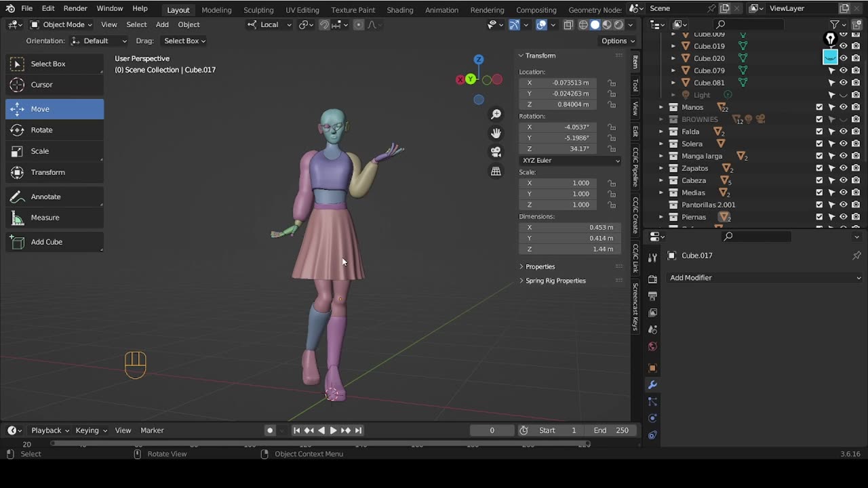
Task: Open the Render menu
Action: [75, 8]
